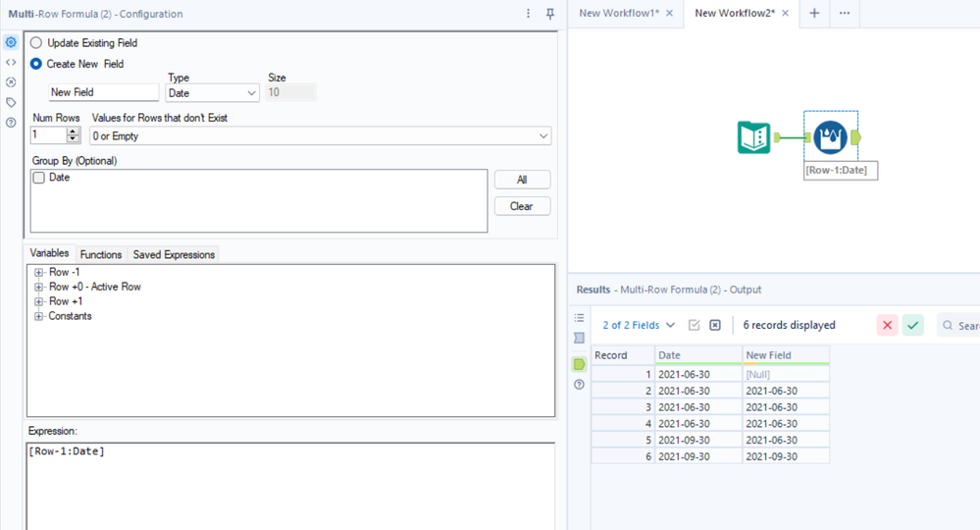Click the search magnifier in Results

(x=949, y=325)
